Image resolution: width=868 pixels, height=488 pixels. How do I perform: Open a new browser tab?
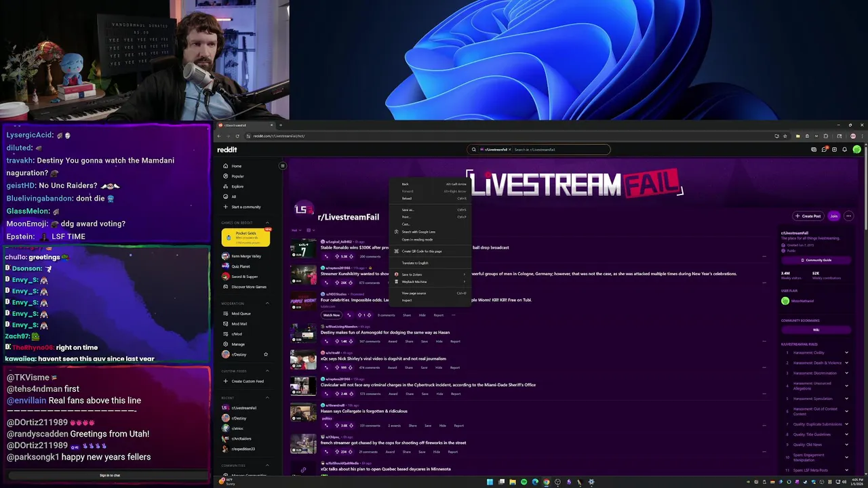click(281, 125)
